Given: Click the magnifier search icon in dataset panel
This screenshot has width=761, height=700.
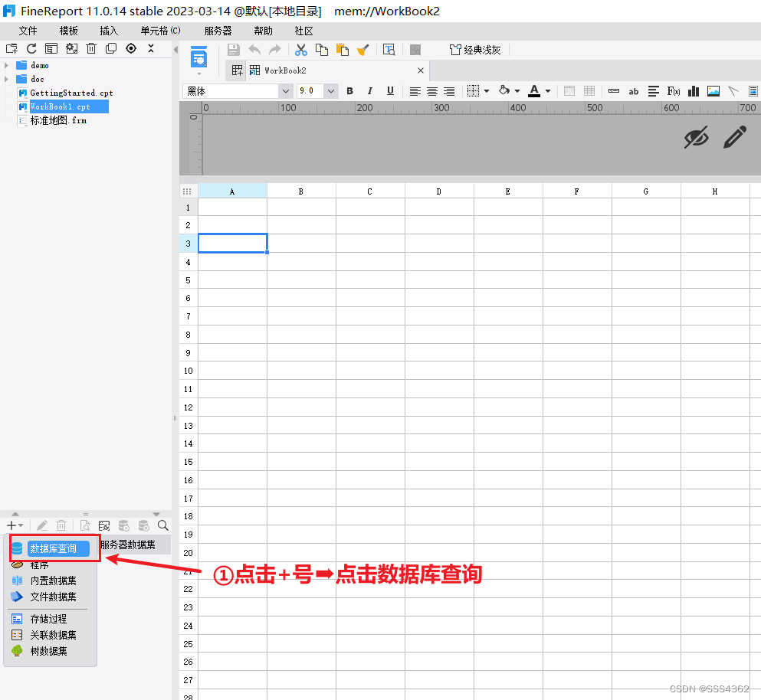Looking at the screenshot, I should 163,525.
